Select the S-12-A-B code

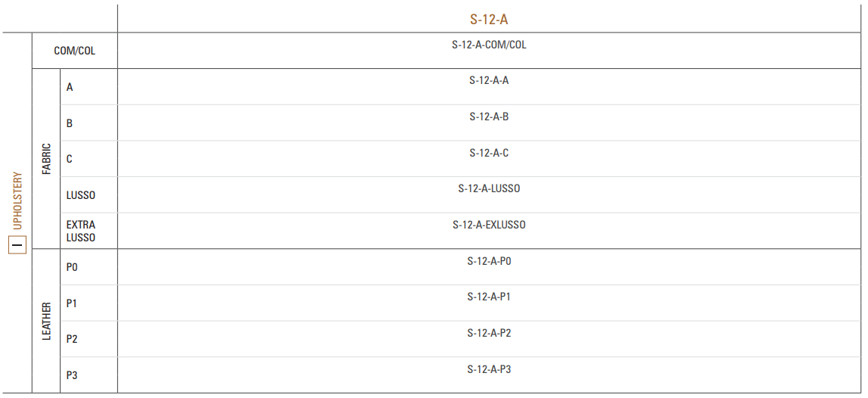tap(489, 117)
